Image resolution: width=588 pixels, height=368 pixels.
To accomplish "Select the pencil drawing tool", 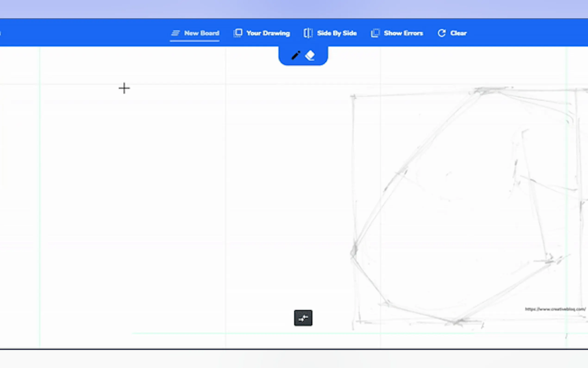I will (x=296, y=55).
